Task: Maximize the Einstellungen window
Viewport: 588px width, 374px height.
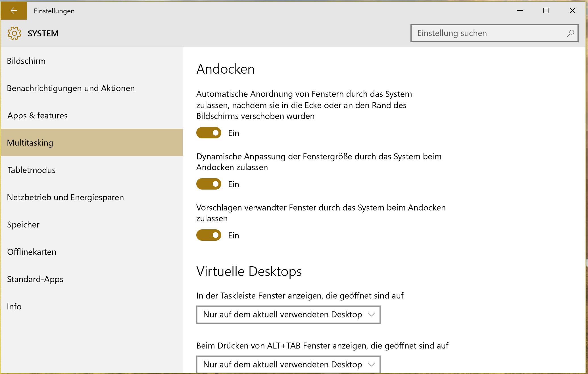Action: 546,11
